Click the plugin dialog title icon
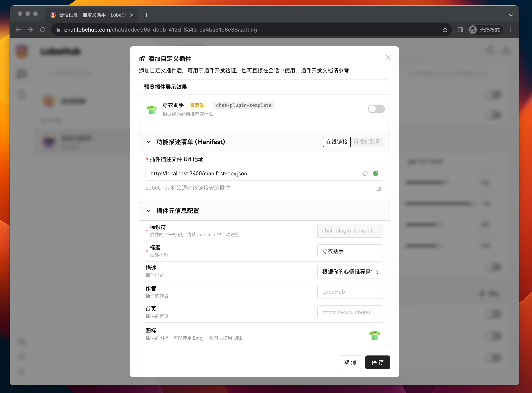This screenshot has width=532, height=393. (142, 59)
